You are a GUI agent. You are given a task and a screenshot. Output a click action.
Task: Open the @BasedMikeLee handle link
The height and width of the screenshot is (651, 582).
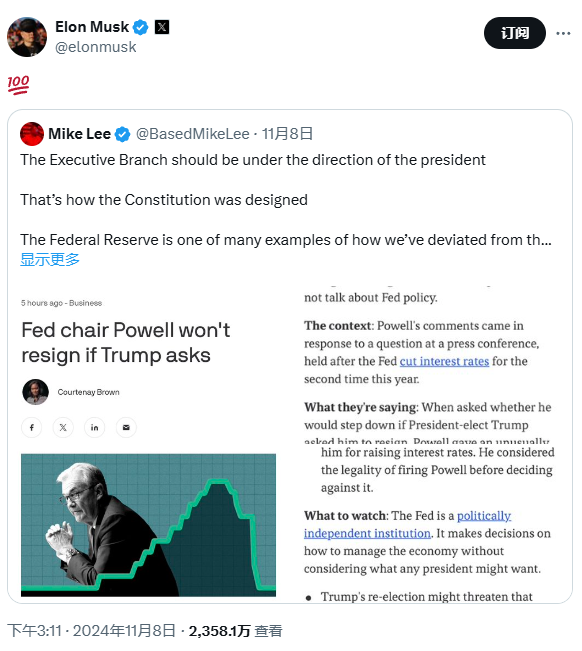coord(193,134)
